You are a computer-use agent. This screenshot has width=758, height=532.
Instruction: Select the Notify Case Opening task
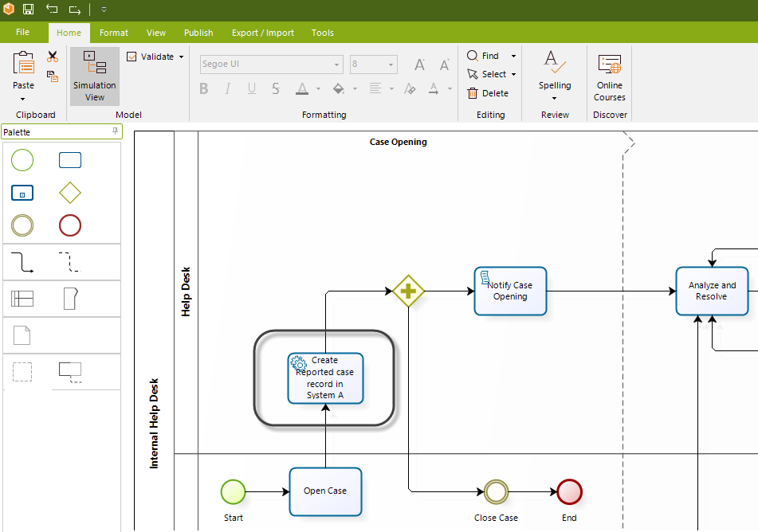click(x=510, y=291)
